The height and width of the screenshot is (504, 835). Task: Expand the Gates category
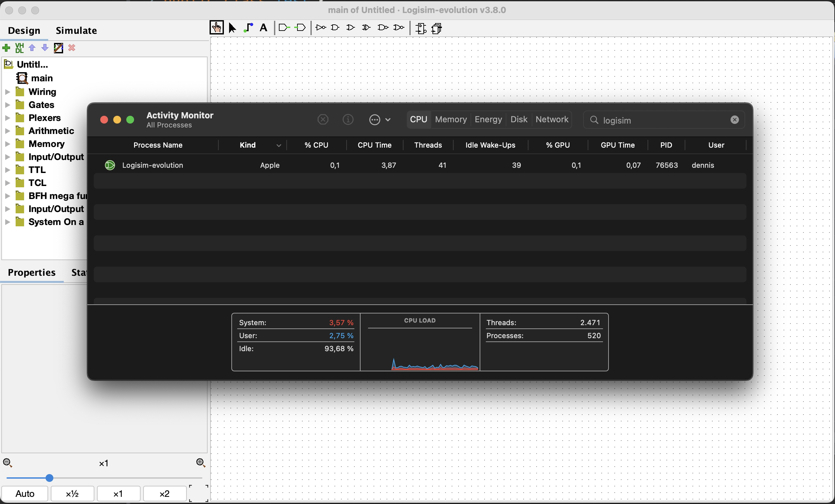7,105
